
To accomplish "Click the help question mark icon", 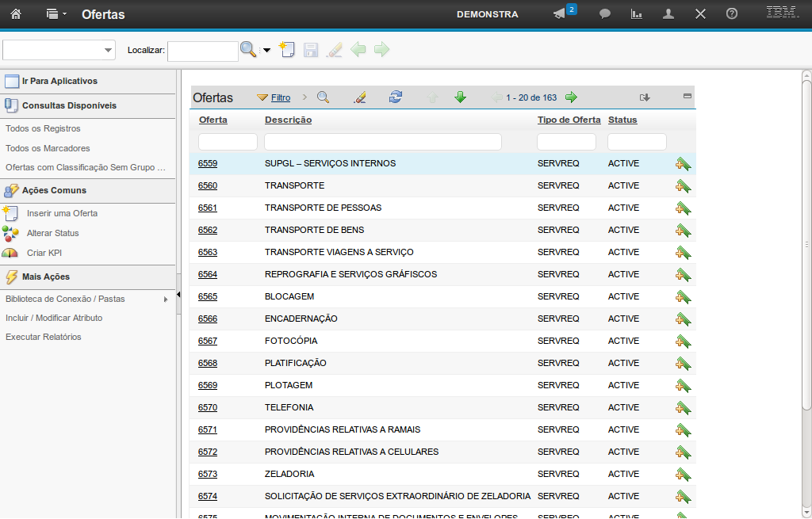I will click(x=732, y=14).
